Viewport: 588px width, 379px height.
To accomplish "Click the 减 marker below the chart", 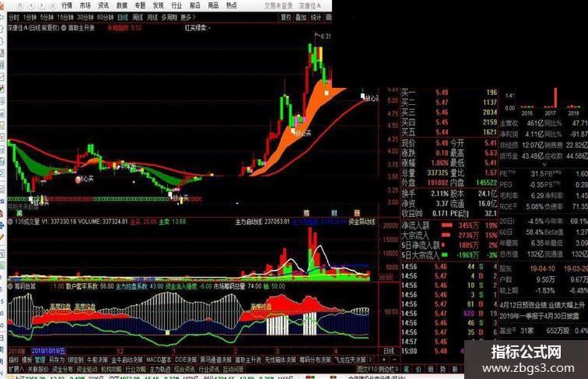I will (x=19, y=213).
